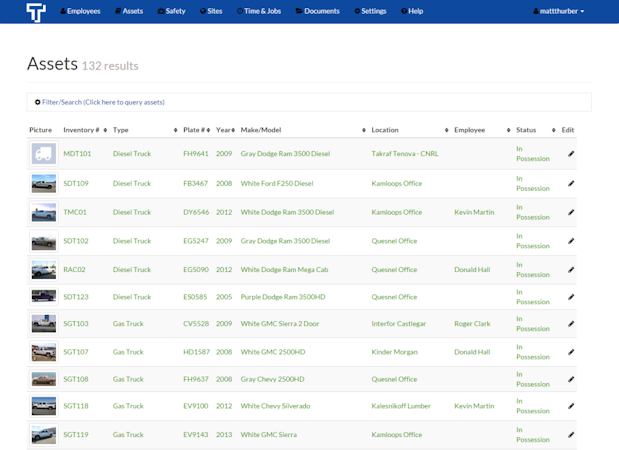The width and height of the screenshot is (619, 450).
Task: Open the Employees menu
Action: [x=80, y=11]
